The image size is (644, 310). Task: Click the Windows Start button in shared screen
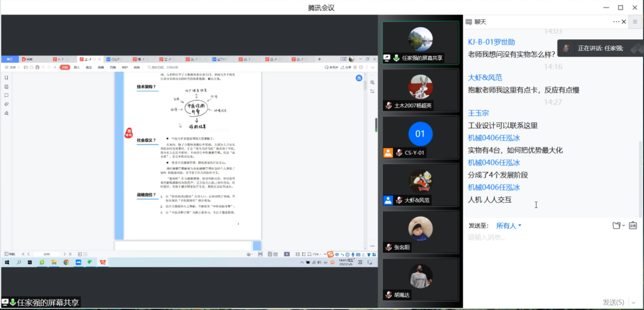coord(7,262)
